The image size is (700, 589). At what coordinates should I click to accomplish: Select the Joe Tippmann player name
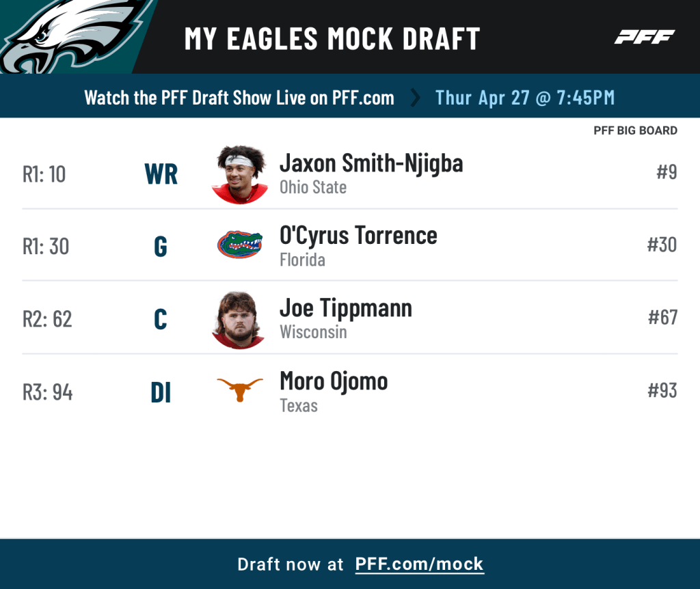point(346,308)
